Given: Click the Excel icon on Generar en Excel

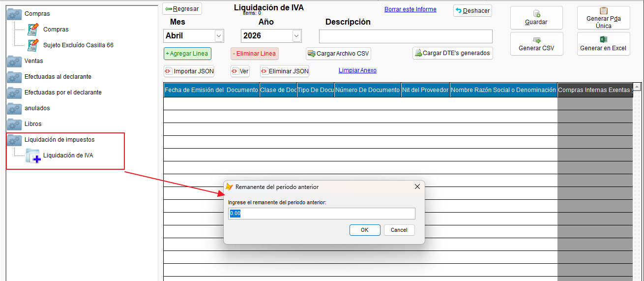Looking at the screenshot, I should tap(604, 39).
